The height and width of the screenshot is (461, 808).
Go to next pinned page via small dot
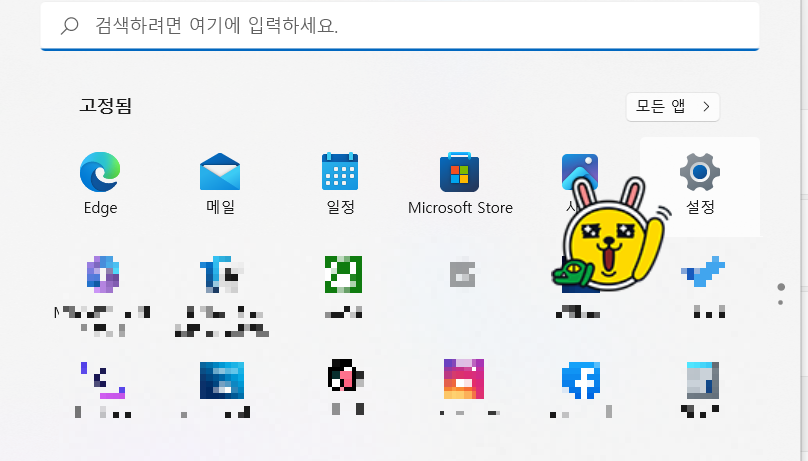click(x=781, y=302)
